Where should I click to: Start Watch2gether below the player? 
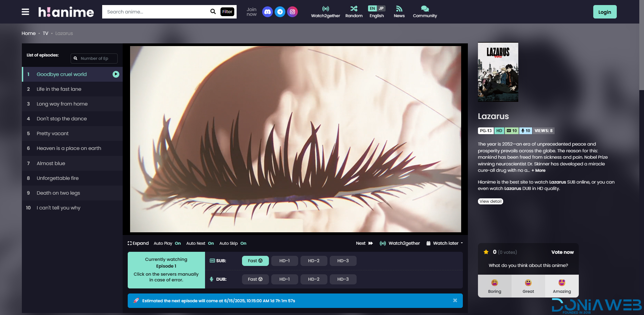click(400, 243)
